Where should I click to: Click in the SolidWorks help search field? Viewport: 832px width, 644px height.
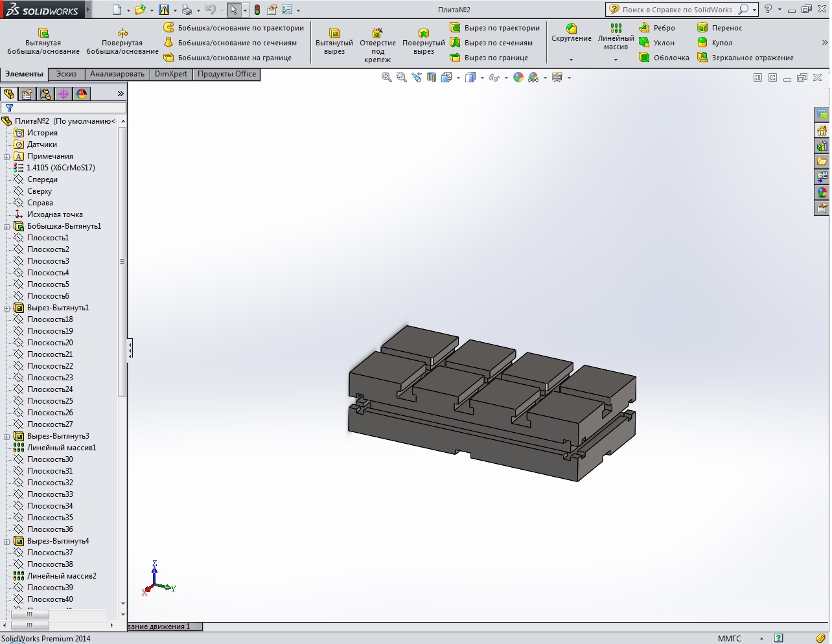[x=678, y=10]
